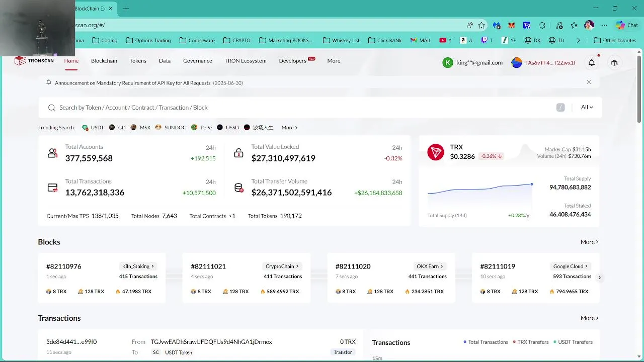Open the Copilot Chat button

[x=626, y=25]
